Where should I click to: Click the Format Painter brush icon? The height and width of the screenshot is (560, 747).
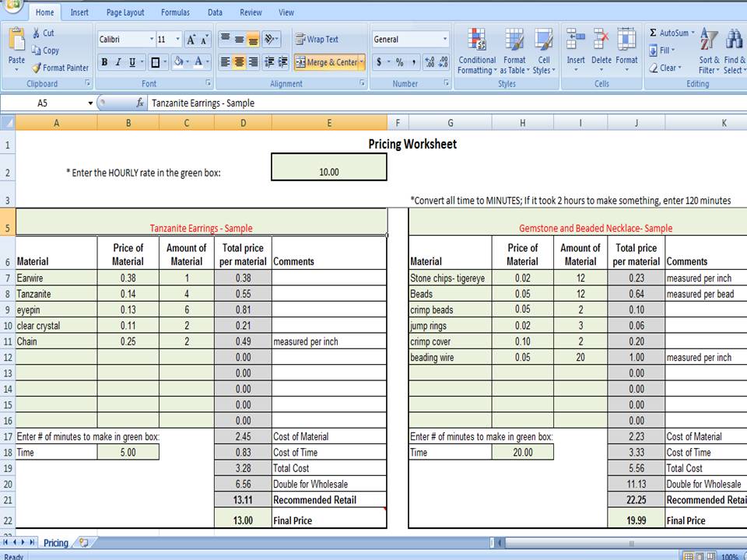[37, 68]
